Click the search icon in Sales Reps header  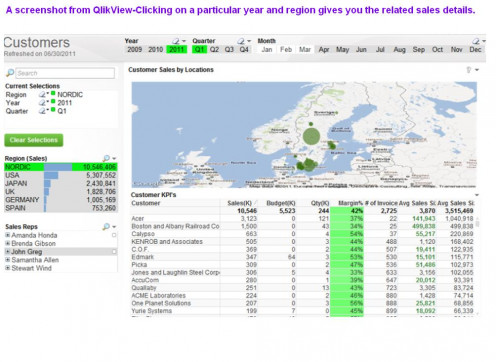106,227
